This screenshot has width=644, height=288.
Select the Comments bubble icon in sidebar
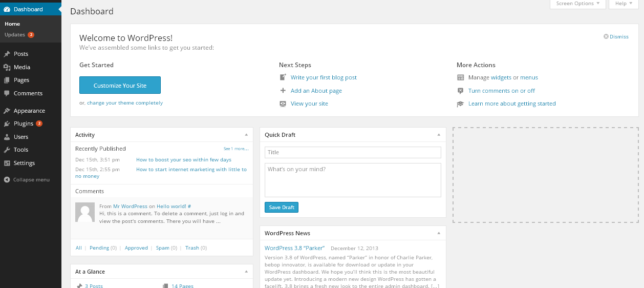(x=7, y=93)
